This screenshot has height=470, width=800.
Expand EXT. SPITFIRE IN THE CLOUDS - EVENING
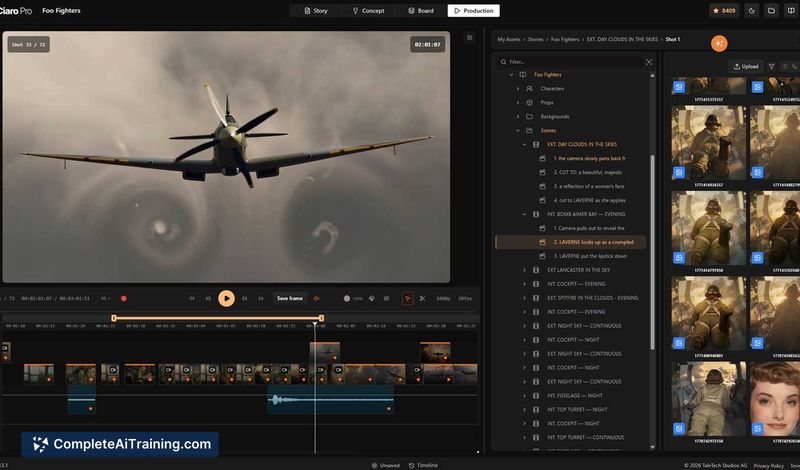click(x=524, y=298)
